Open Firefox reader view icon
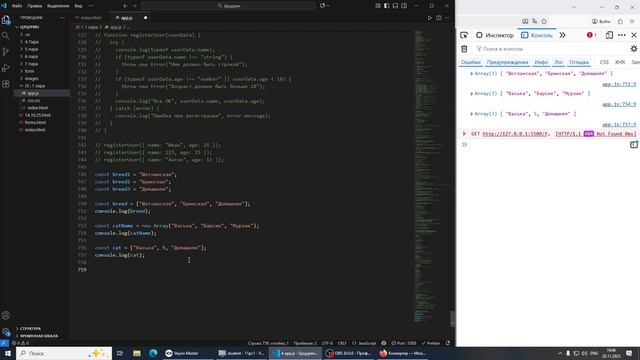Viewport: 640px width, 360px height. [525, 21]
